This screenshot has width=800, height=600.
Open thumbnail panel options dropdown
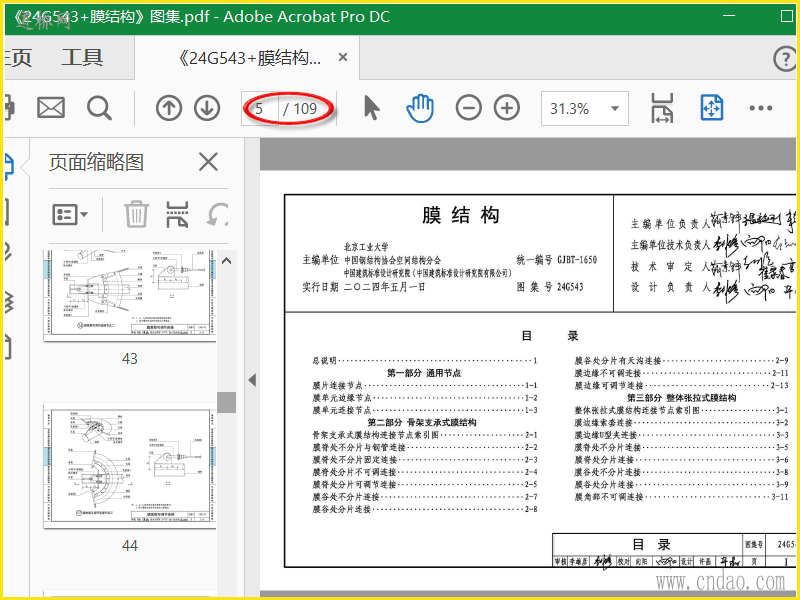coord(70,214)
